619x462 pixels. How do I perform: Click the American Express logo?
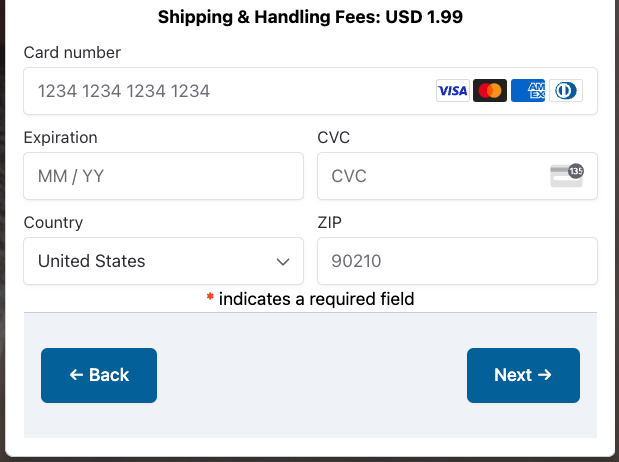click(x=528, y=91)
